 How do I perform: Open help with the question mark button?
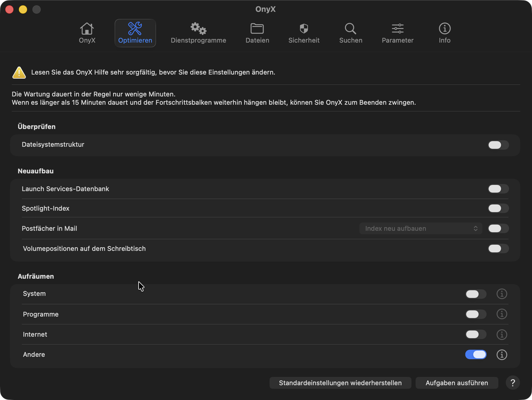(x=513, y=383)
